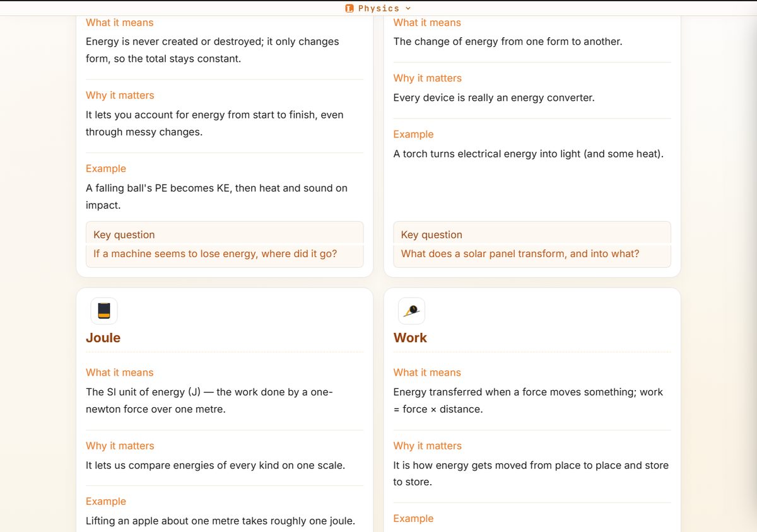Open the Work card heading
This screenshot has height=532, width=757.
[x=410, y=338]
